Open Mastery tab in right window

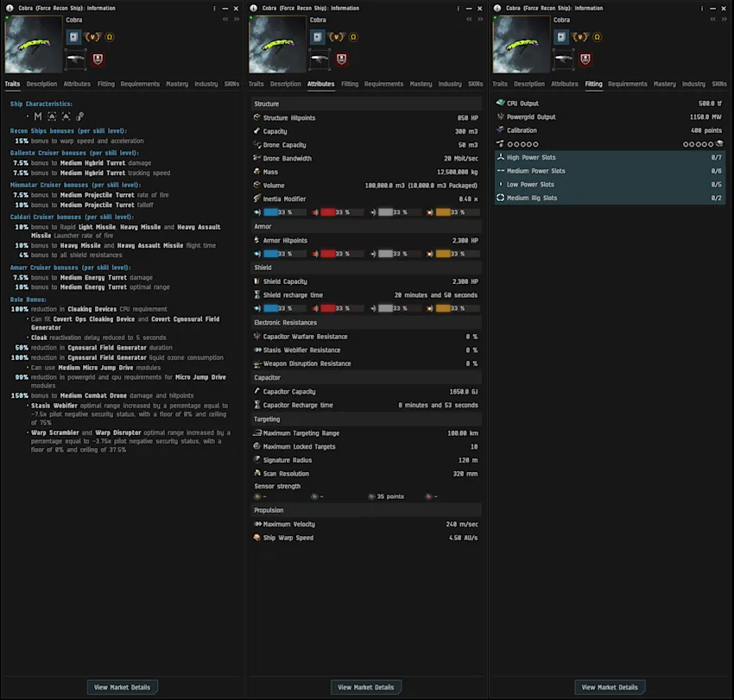(x=665, y=84)
